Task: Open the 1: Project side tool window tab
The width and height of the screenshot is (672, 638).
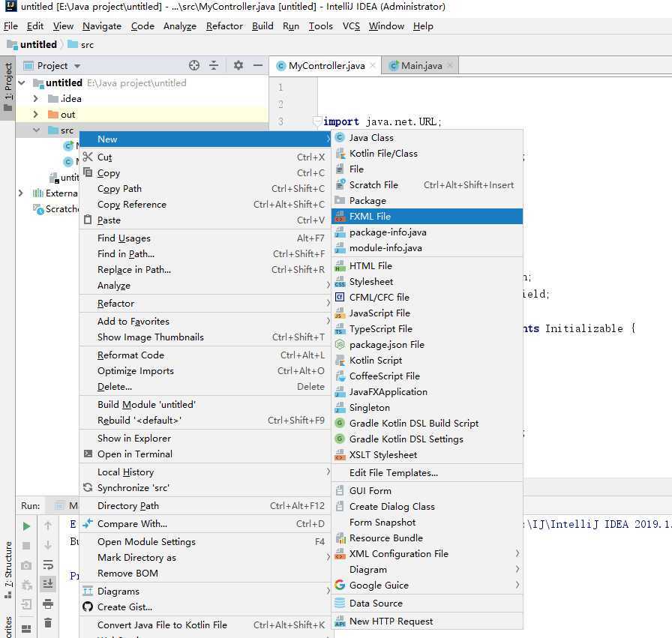Action: [7, 87]
